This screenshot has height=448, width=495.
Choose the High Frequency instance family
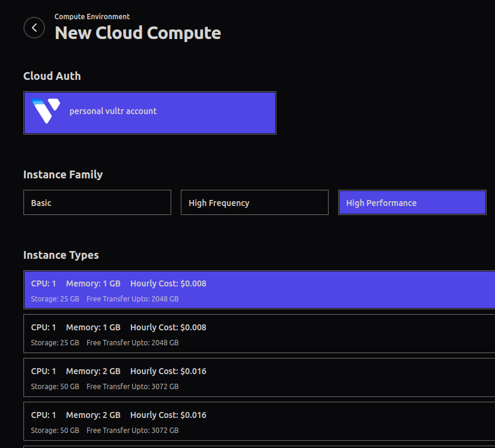pyautogui.click(x=254, y=202)
